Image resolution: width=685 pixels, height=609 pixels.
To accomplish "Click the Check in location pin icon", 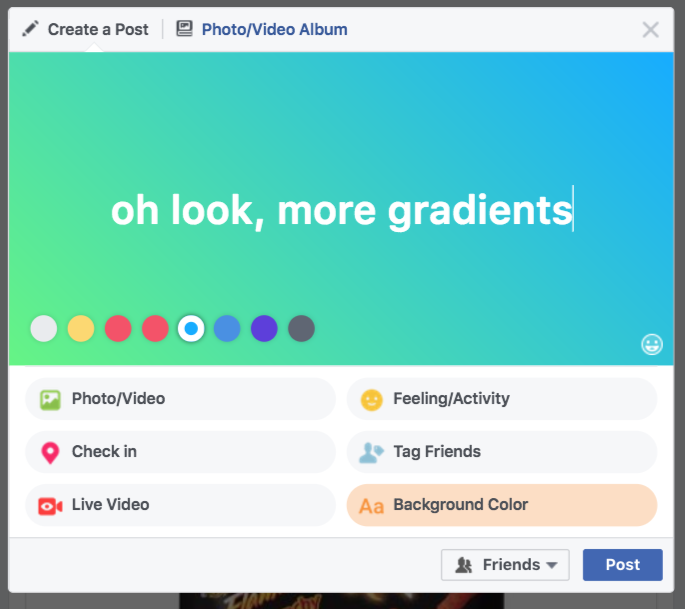I will coord(50,452).
